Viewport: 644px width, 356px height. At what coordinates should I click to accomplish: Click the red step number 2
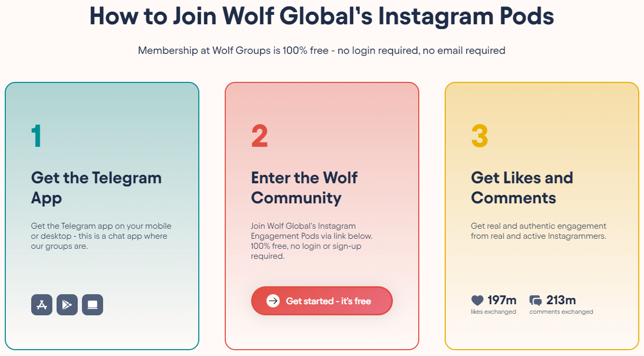[x=260, y=136]
